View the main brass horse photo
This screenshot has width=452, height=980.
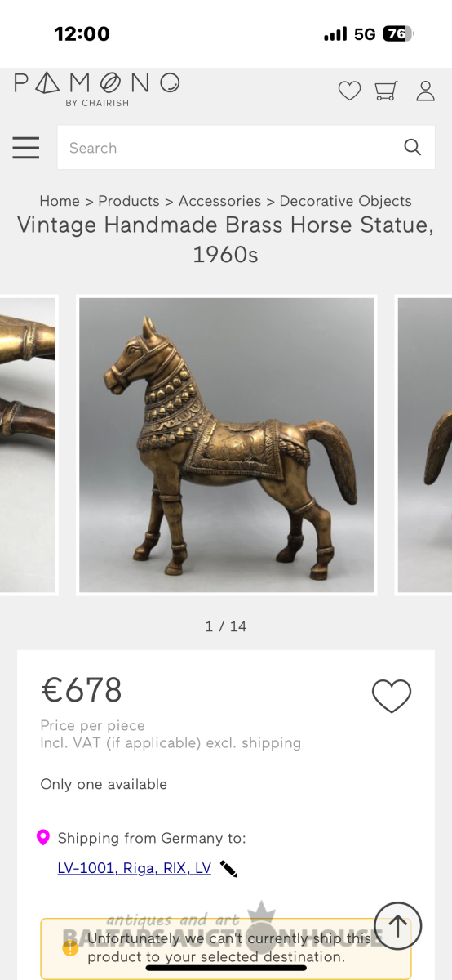click(227, 445)
